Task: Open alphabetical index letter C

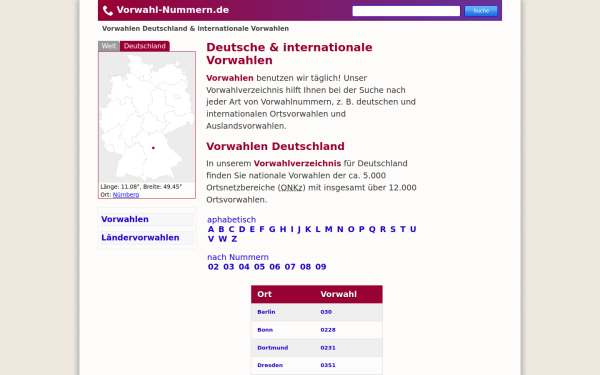Action: tap(231, 229)
